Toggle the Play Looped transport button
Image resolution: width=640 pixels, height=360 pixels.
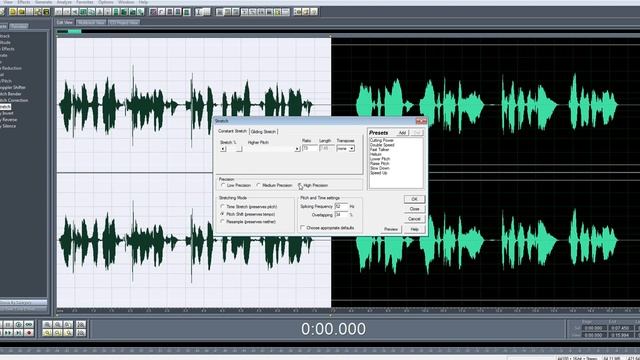click(29, 324)
